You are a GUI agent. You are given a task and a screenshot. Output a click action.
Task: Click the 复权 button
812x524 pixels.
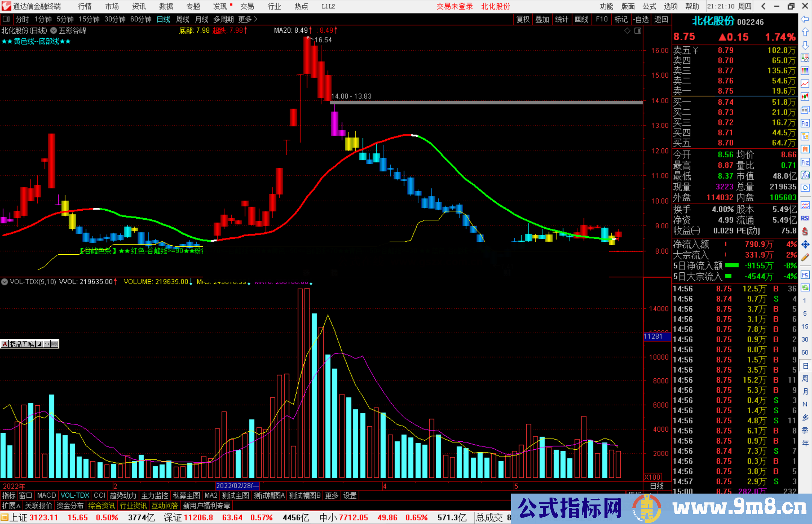(x=523, y=20)
